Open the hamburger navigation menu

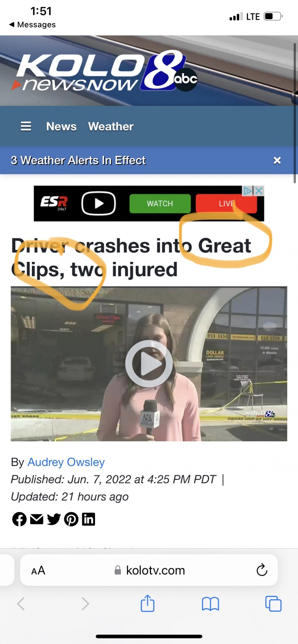[x=26, y=126]
